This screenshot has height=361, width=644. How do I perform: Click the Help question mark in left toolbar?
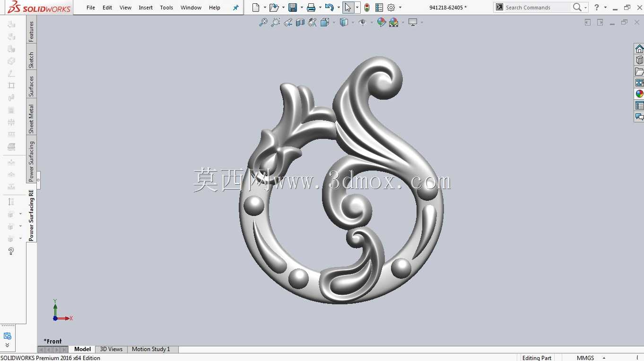[x=11, y=251]
